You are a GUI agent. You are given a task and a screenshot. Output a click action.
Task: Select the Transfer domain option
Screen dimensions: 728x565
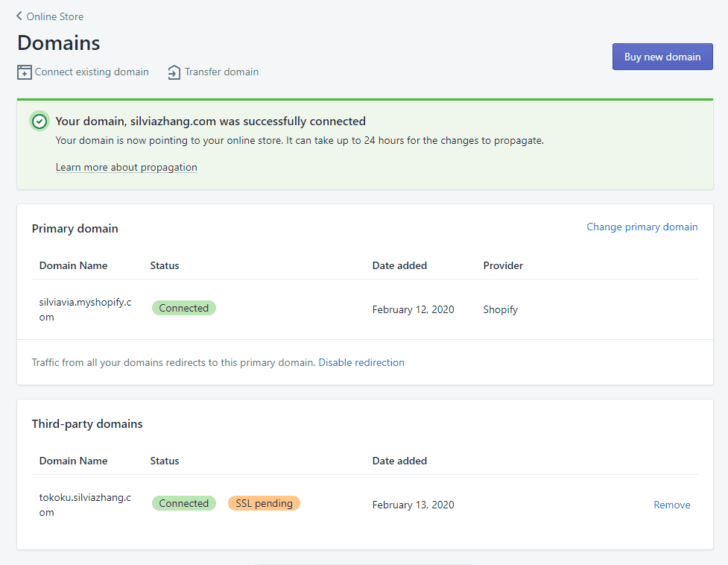click(221, 72)
